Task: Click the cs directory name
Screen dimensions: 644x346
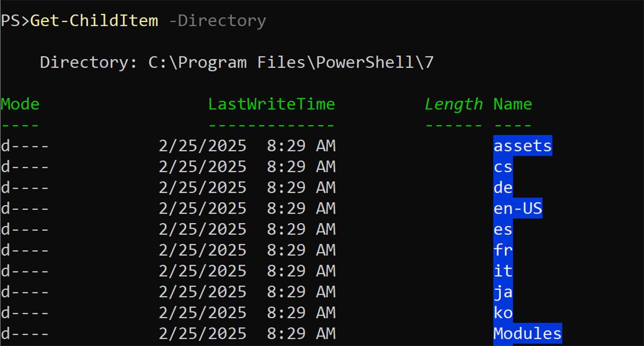Action: [x=503, y=167]
